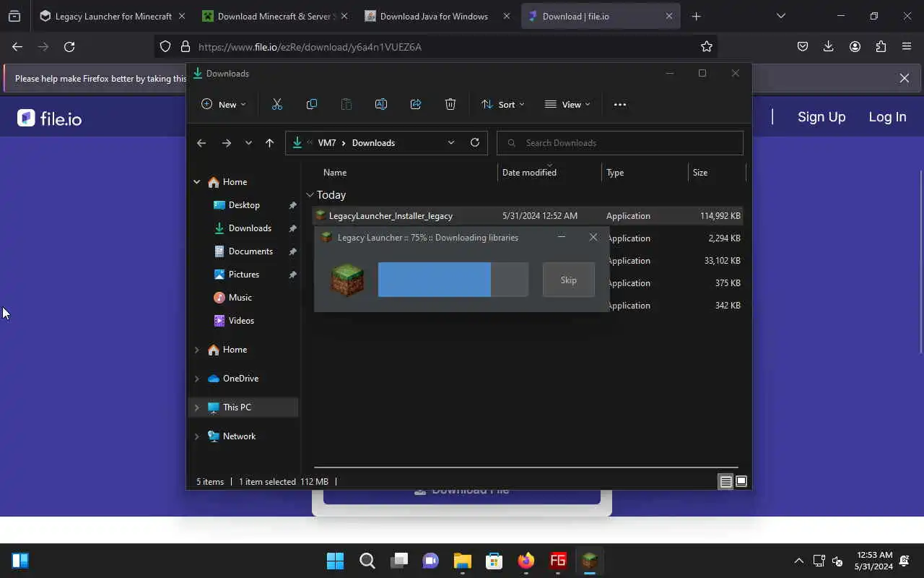
Task: Expand the OneDrive tree node
Action: point(196,379)
